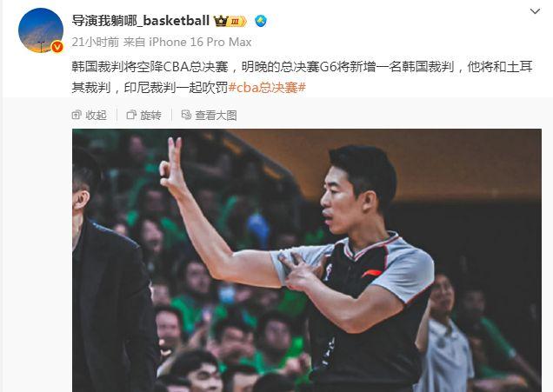
Task: Collapse the image using 收起 text
Action: (96, 116)
